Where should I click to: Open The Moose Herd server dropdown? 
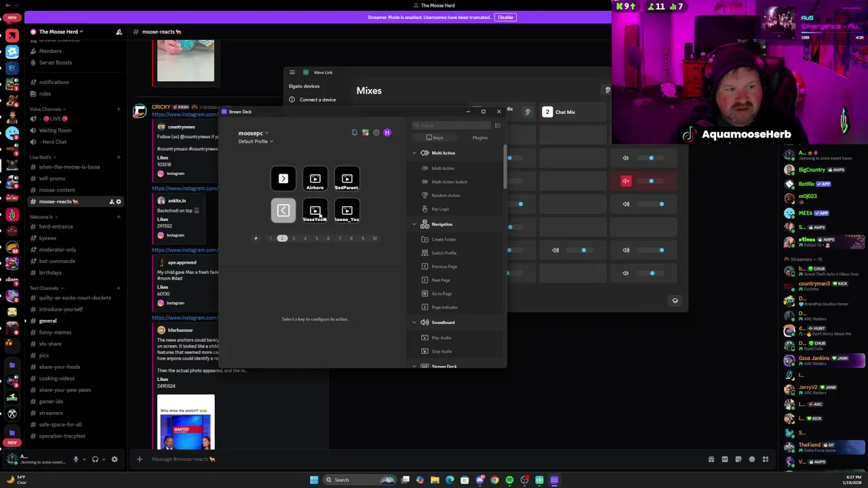click(x=61, y=32)
